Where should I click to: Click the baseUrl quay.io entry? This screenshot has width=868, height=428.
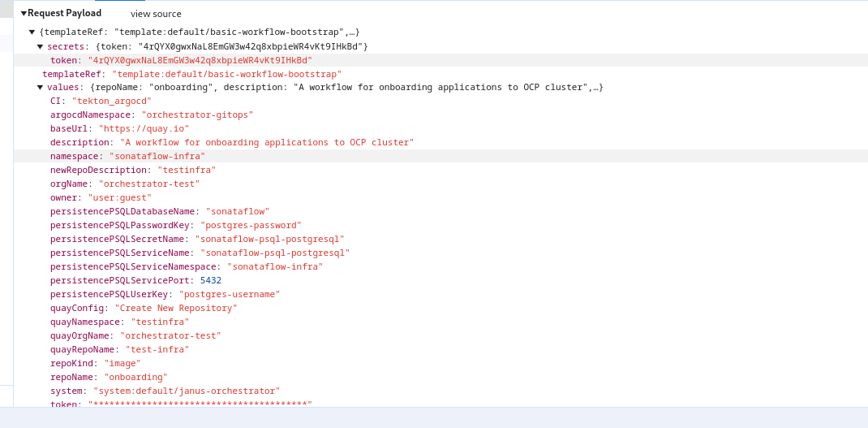coord(119,129)
